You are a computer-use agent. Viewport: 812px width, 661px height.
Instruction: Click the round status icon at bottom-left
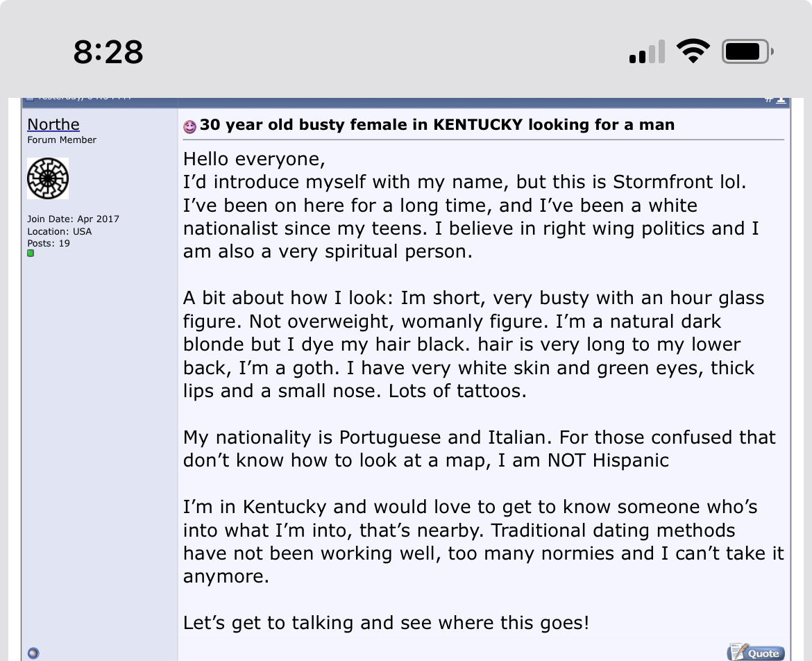(33, 653)
